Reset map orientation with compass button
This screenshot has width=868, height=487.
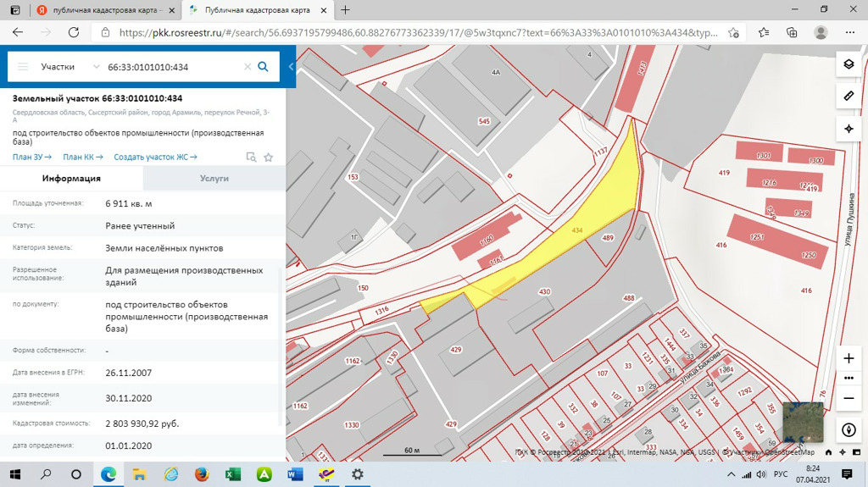pos(849,430)
